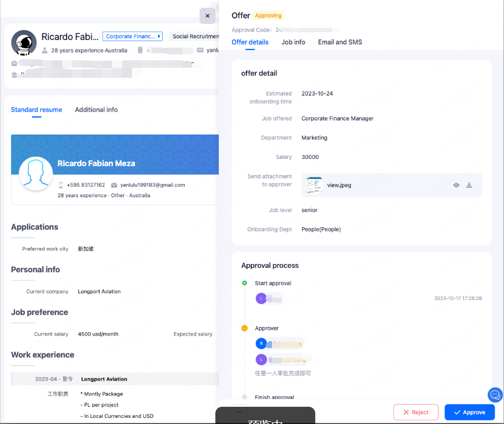Open the more options ellipsis button
The image size is (504, 424).
239,412
